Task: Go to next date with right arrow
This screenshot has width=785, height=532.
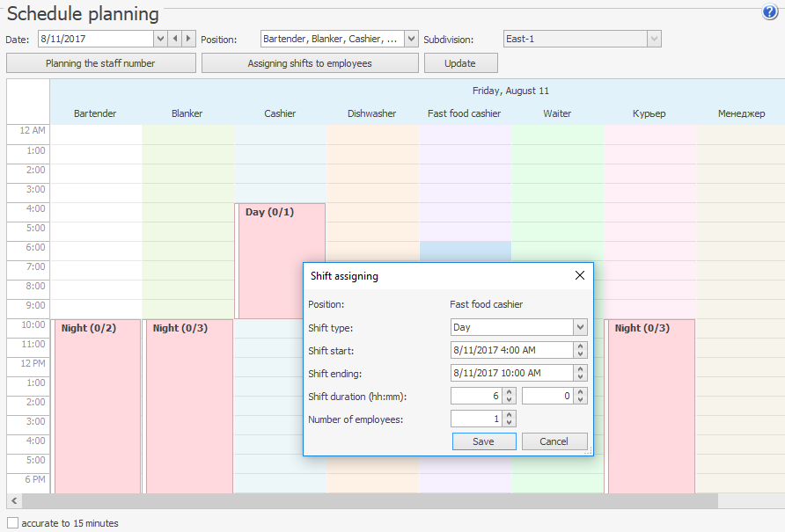Action: [x=188, y=39]
